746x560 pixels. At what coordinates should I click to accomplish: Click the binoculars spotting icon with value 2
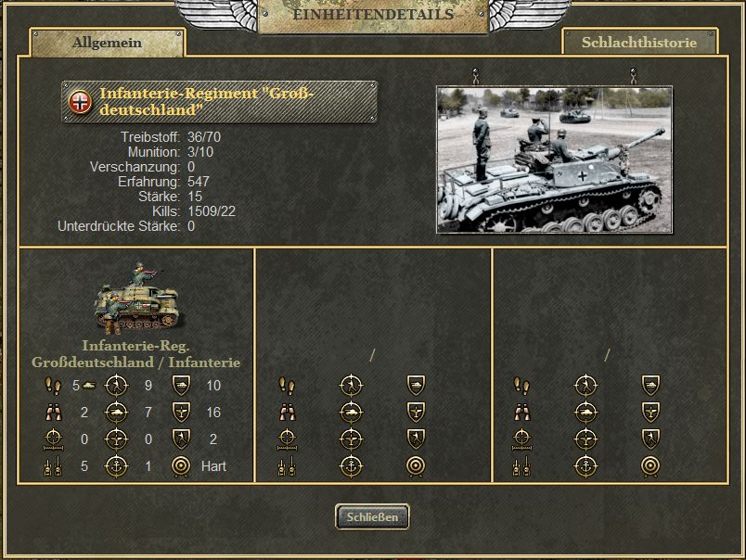(53, 413)
